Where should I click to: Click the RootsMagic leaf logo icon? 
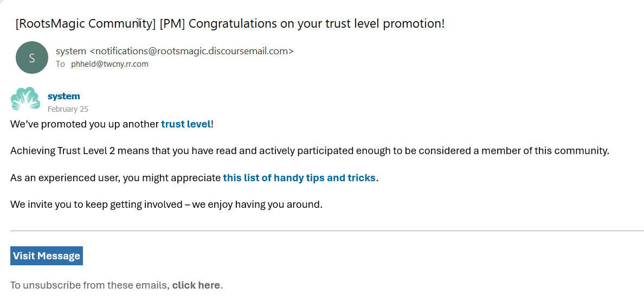25,99
